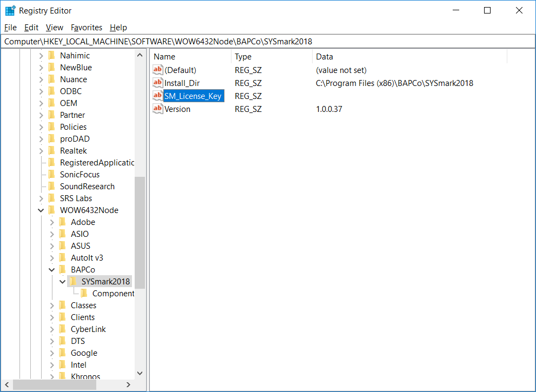Click the Install_Dir path data
The image size is (536, 392).
[x=394, y=83]
